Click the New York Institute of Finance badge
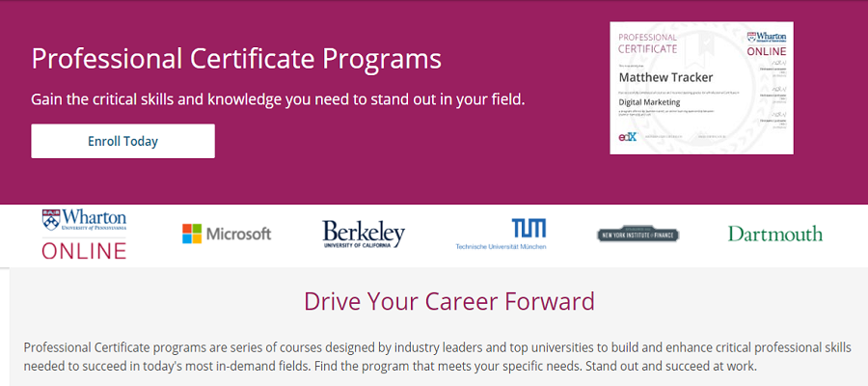 (637, 234)
